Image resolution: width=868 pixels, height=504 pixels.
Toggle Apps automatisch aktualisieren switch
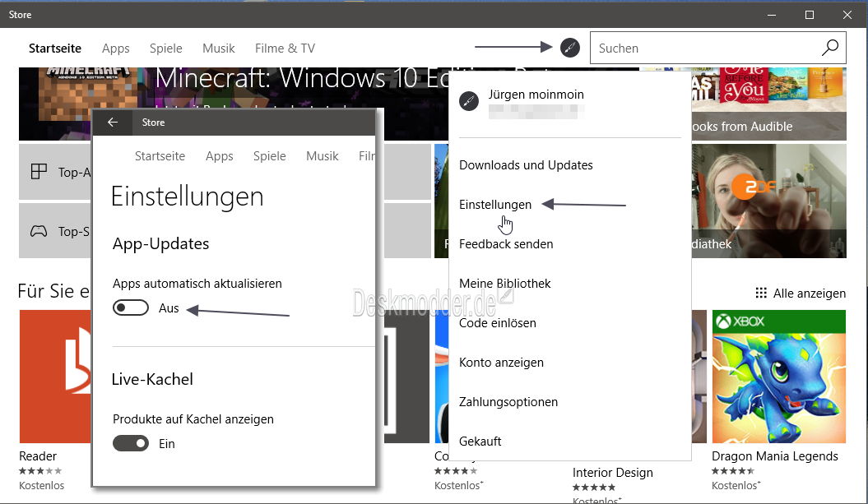pos(131,307)
